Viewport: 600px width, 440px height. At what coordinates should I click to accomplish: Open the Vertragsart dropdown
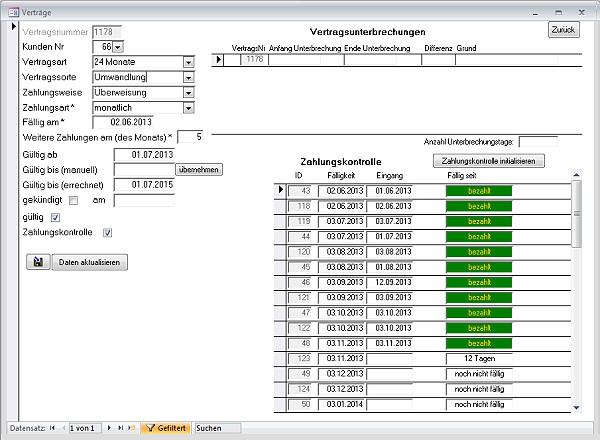(x=189, y=62)
